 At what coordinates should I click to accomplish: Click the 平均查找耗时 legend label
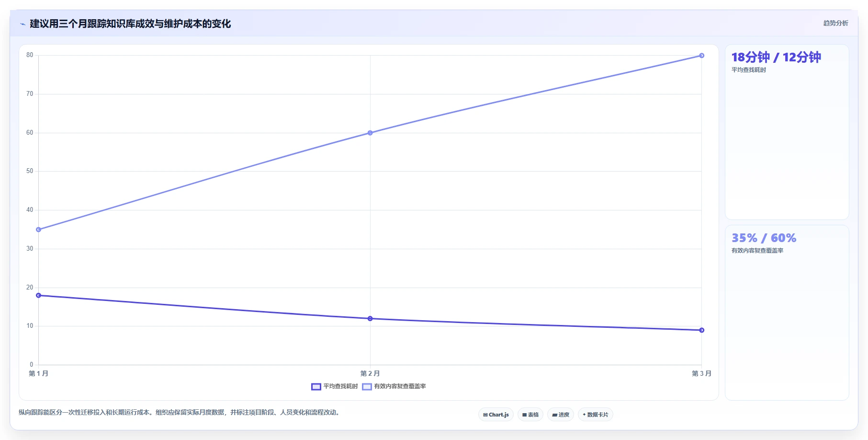coord(340,386)
